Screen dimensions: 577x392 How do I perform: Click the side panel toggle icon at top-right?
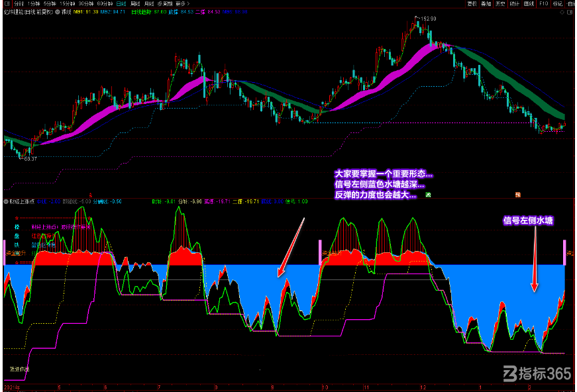(571, 12)
